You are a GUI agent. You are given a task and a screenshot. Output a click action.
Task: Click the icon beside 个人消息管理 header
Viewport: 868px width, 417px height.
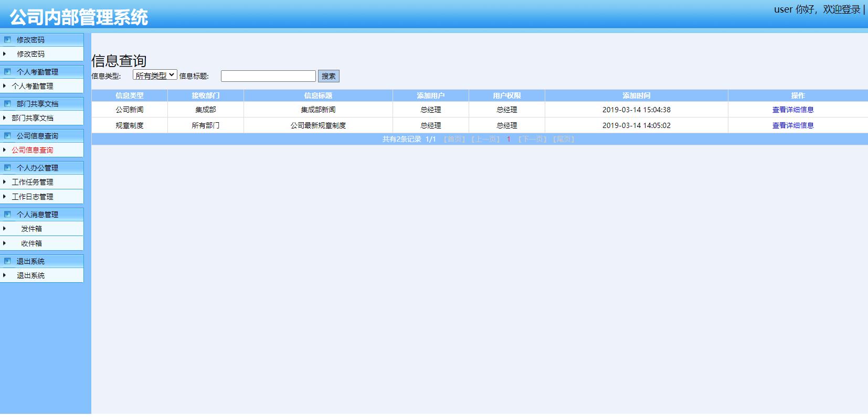[7, 214]
